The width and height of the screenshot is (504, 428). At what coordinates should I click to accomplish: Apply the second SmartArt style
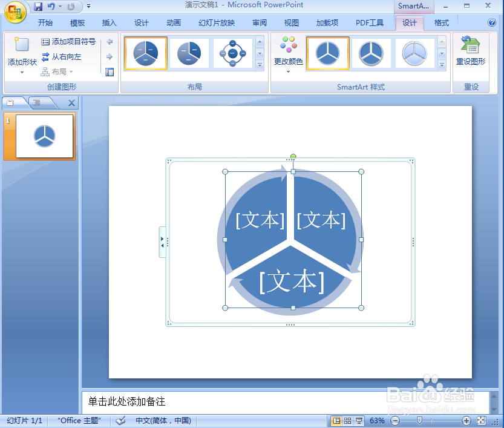click(x=371, y=53)
